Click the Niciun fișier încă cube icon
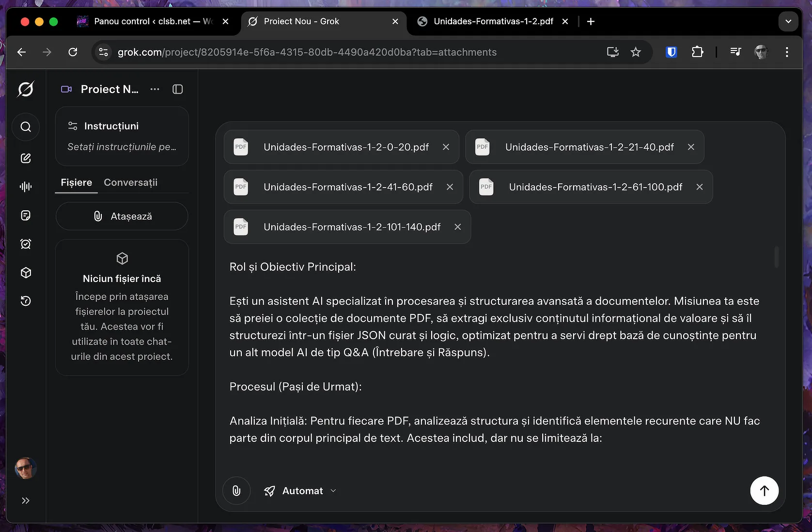The height and width of the screenshot is (532, 812). pyautogui.click(x=122, y=258)
